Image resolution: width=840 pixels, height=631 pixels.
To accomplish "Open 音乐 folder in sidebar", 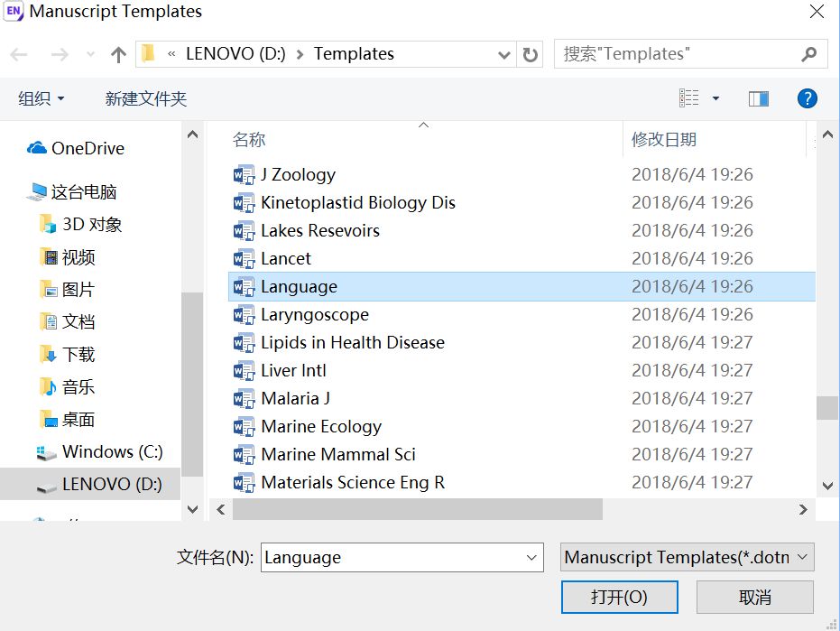I will click(68, 387).
